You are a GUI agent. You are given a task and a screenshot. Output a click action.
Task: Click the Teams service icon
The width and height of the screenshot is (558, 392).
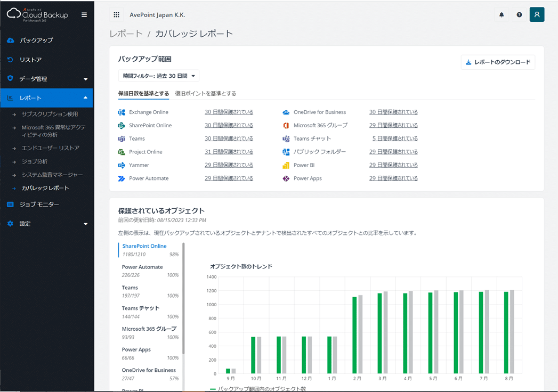point(122,138)
